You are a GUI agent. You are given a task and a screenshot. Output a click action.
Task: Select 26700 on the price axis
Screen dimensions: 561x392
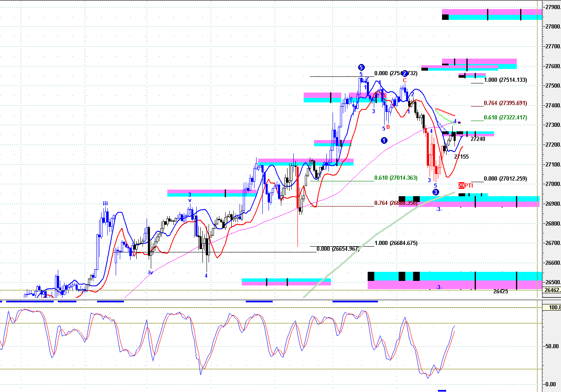click(x=553, y=243)
